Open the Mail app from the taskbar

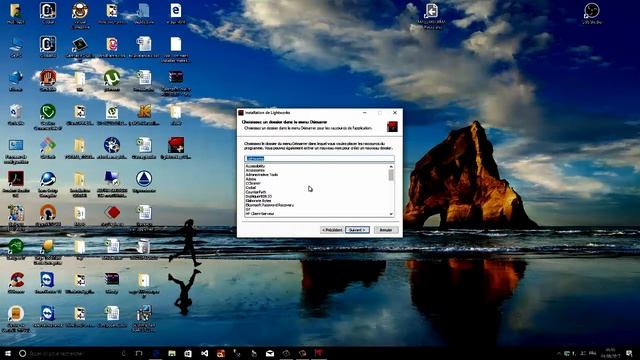[270, 353]
